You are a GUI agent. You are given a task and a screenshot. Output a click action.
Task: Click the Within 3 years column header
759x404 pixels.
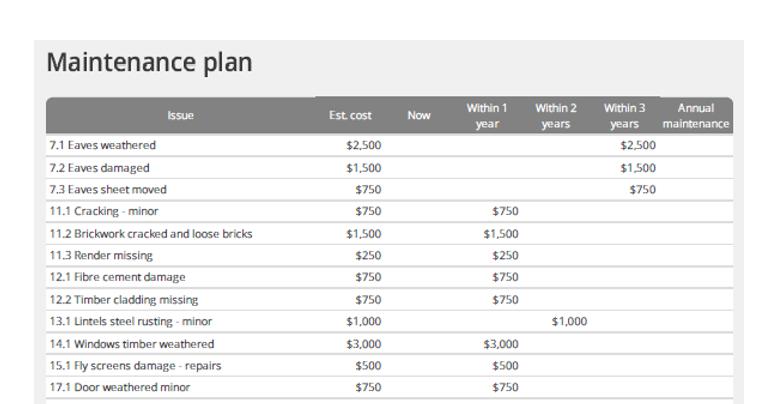pyautogui.click(x=624, y=115)
